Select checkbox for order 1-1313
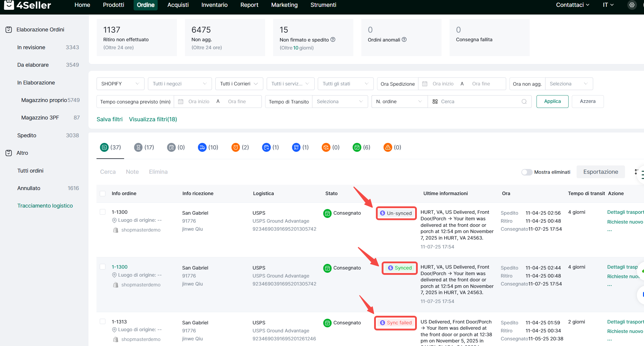This screenshot has width=644, height=346. (103, 321)
